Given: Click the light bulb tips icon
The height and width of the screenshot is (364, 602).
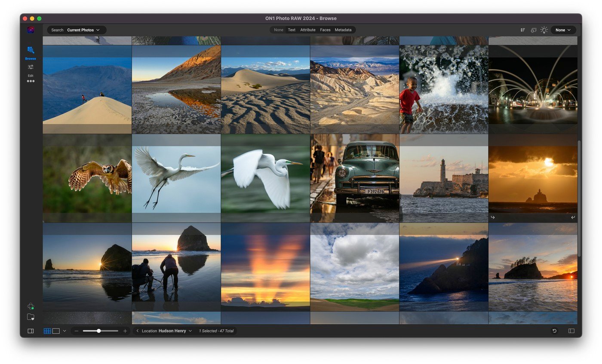Looking at the screenshot, I should click(544, 30).
